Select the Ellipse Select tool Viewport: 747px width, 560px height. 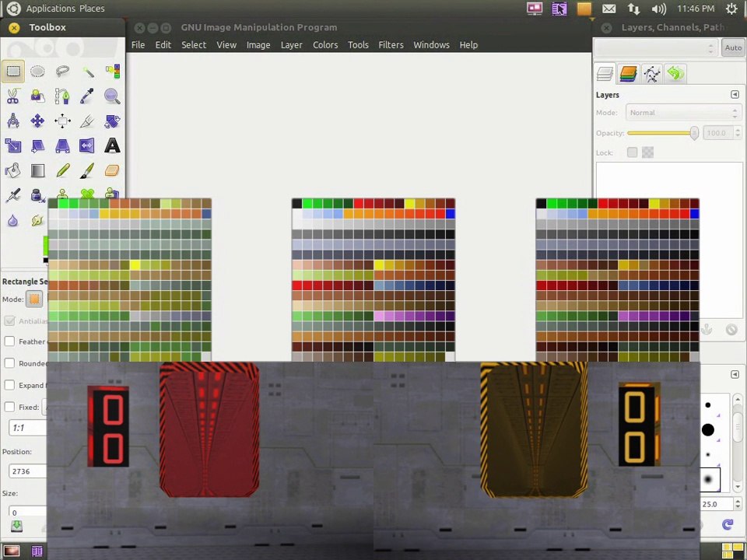click(x=37, y=72)
